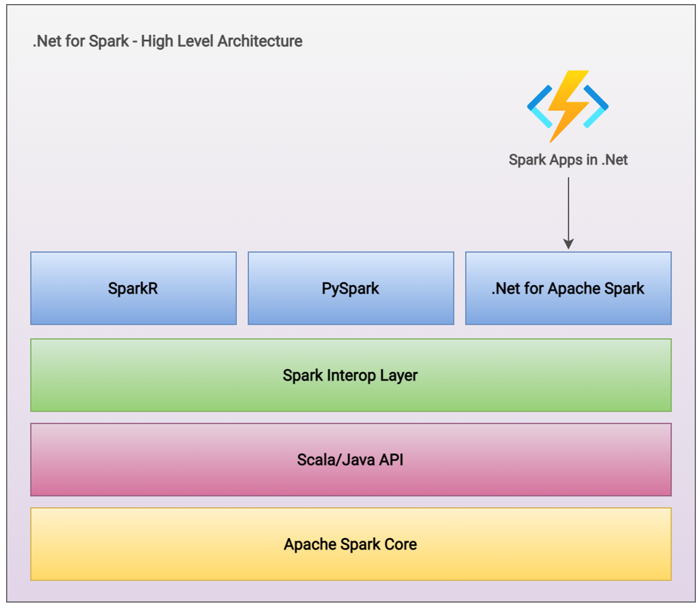The width and height of the screenshot is (700, 608).
Task: Click the 'Spark Interop Layer' text
Action: [351, 375]
